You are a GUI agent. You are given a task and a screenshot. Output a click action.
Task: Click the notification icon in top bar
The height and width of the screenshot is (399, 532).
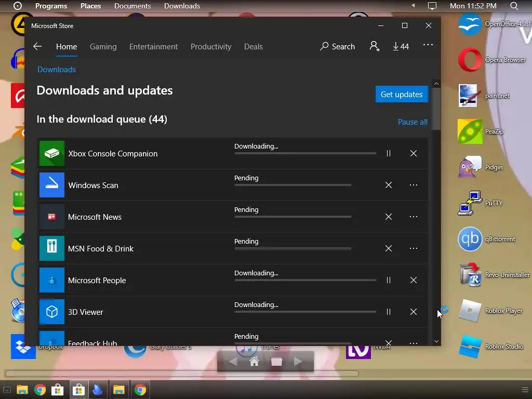point(432,6)
